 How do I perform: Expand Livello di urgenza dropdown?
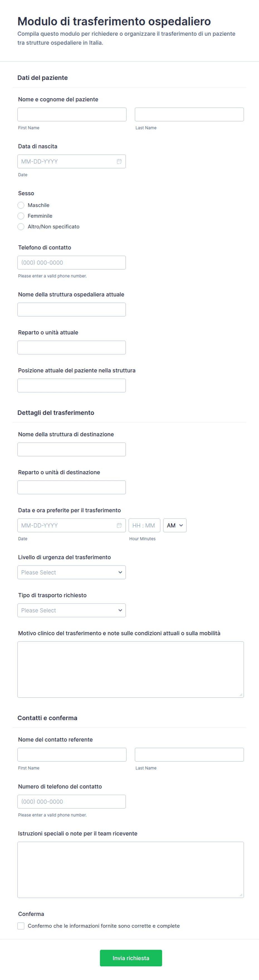[72, 572]
